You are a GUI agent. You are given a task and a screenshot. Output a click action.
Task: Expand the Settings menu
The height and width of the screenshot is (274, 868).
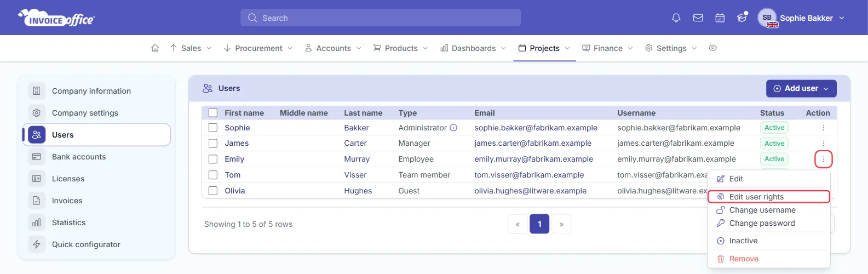pyautogui.click(x=671, y=48)
